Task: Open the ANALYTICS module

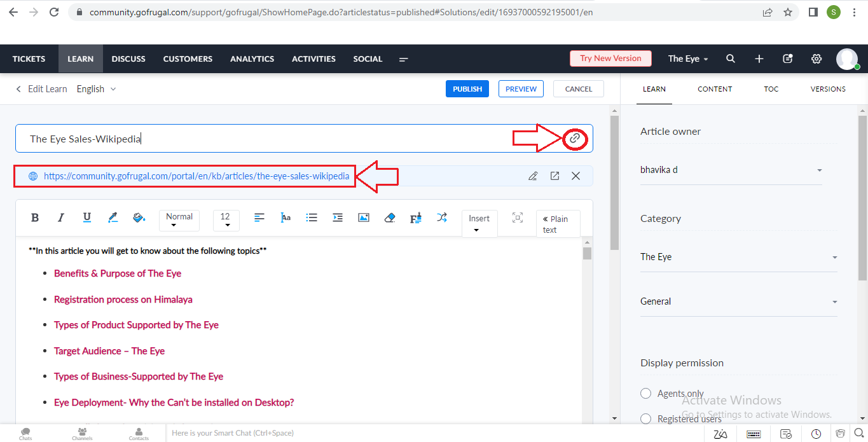Action: tap(252, 59)
